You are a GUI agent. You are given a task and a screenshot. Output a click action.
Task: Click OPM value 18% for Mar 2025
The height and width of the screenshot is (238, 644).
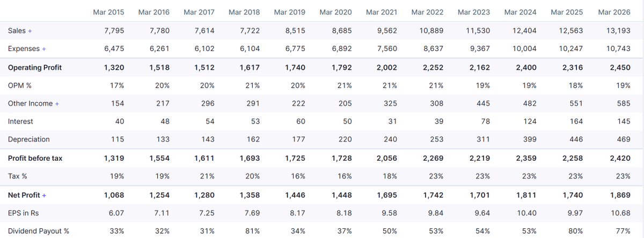coord(576,85)
